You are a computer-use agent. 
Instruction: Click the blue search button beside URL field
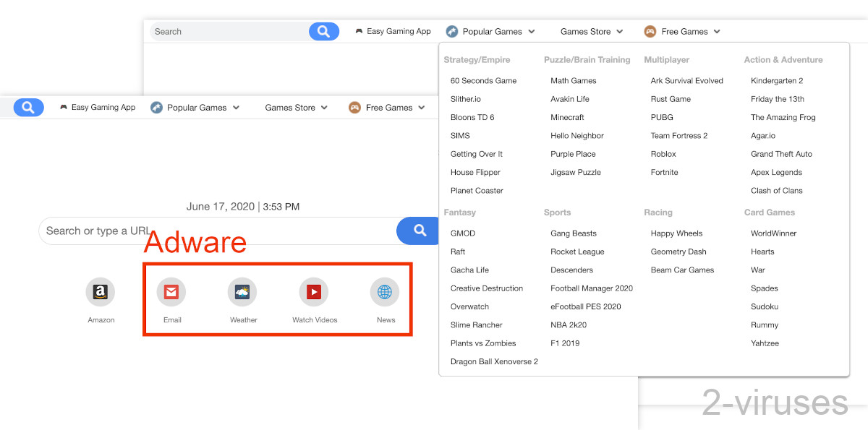420,231
